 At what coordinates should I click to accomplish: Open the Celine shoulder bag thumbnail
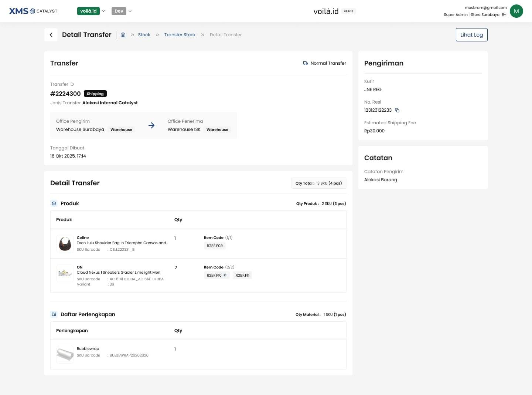pyautogui.click(x=65, y=244)
